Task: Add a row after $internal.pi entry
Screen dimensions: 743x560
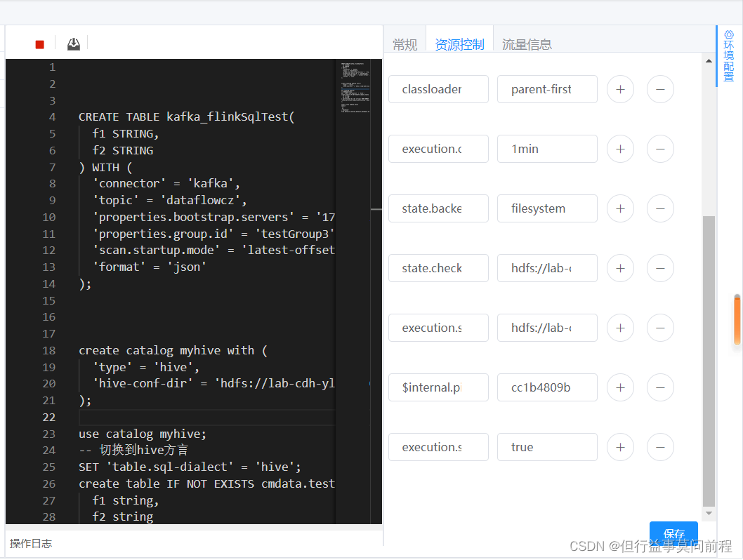Action: click(620, 387)
